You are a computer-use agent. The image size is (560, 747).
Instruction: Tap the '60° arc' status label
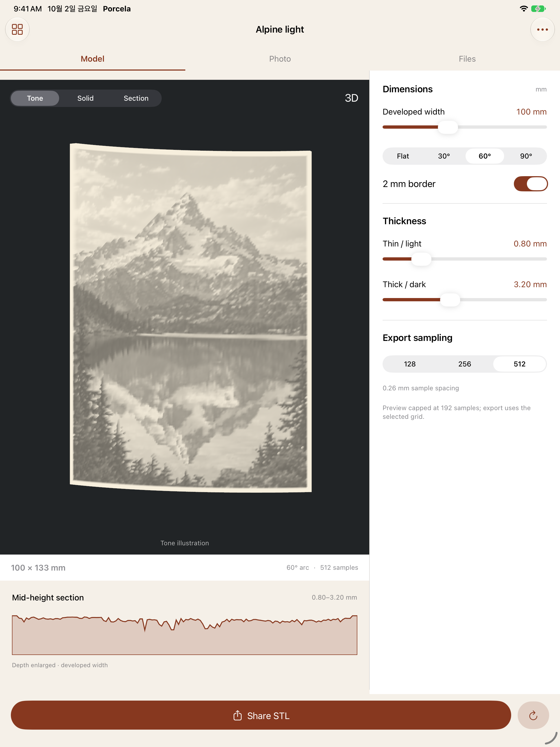(x=298, y=568)
